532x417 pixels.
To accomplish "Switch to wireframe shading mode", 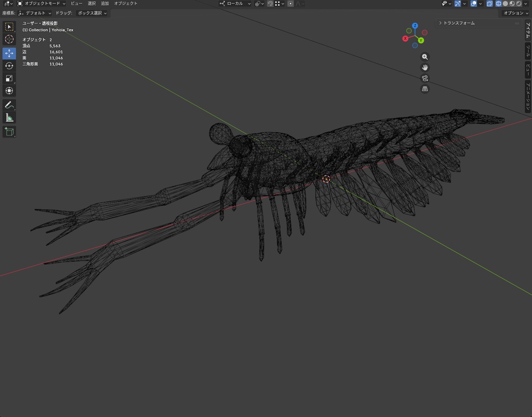I will tap(498, 4).
